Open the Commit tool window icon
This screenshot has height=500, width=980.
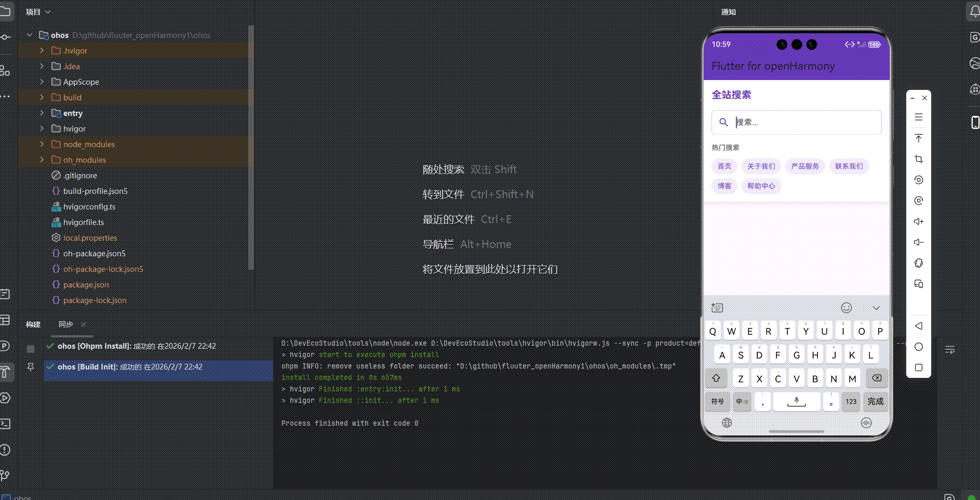pyautogui.click(x=5, y=37)
